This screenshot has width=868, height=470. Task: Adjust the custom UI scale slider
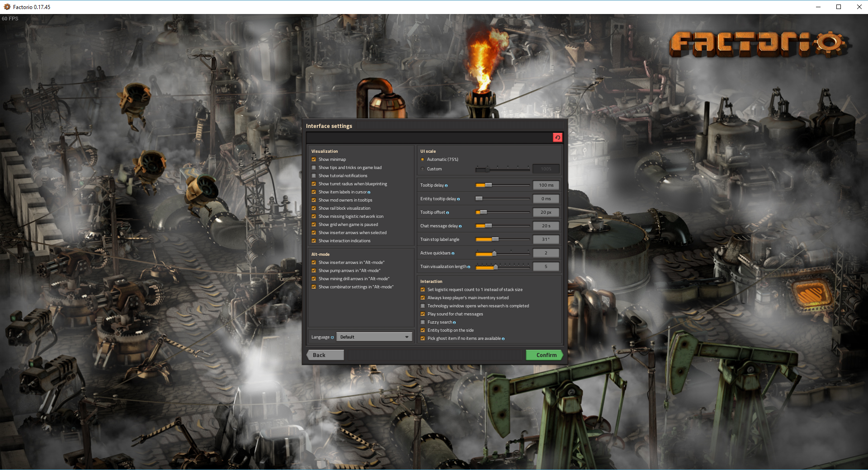502,169
